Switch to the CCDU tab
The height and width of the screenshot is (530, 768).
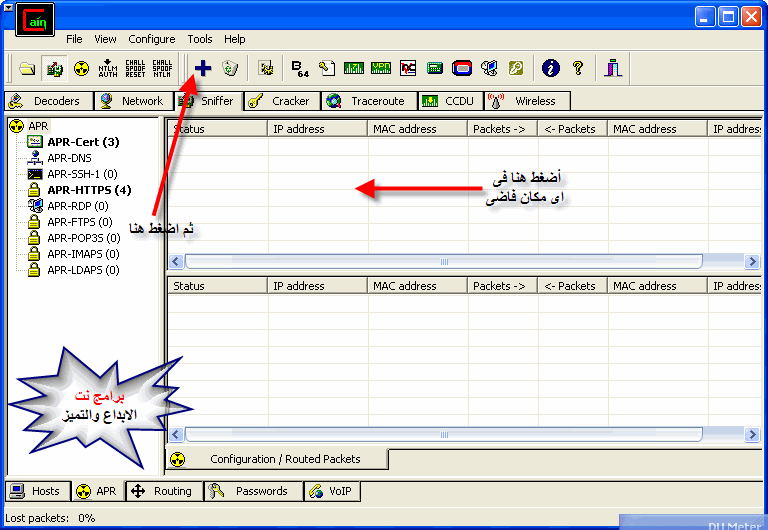450,101
